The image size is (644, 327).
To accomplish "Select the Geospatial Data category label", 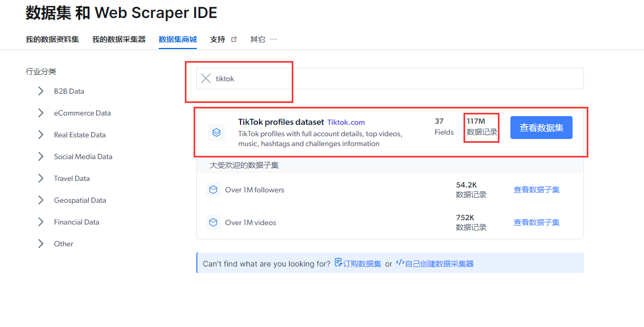I will [x=80, y=200].
